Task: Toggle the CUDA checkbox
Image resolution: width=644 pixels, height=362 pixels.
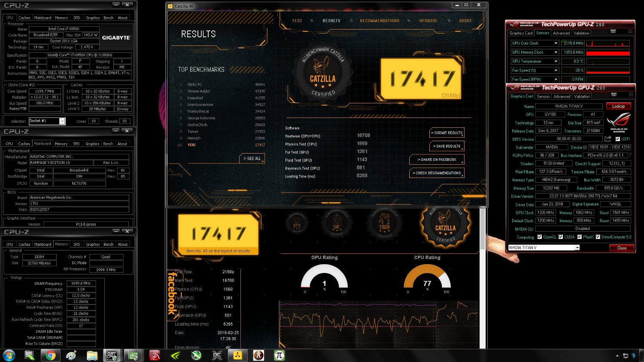Action: point(561,237)
